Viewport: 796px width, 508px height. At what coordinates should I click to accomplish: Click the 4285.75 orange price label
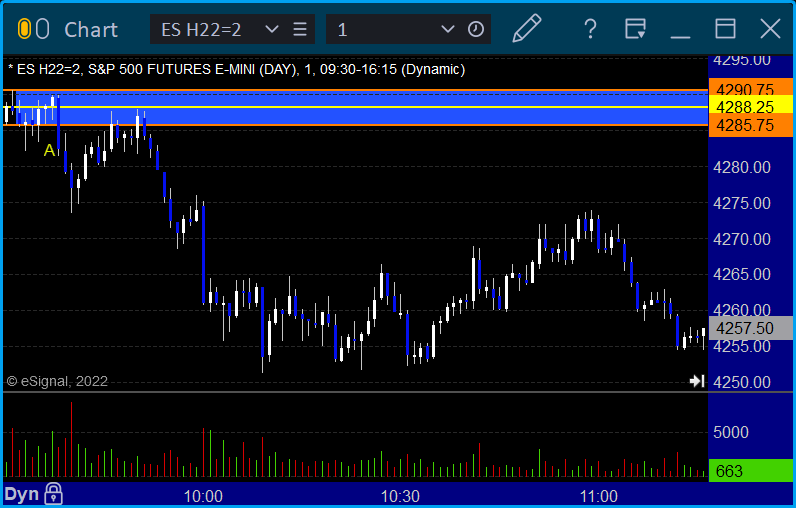tap(750, 125)
